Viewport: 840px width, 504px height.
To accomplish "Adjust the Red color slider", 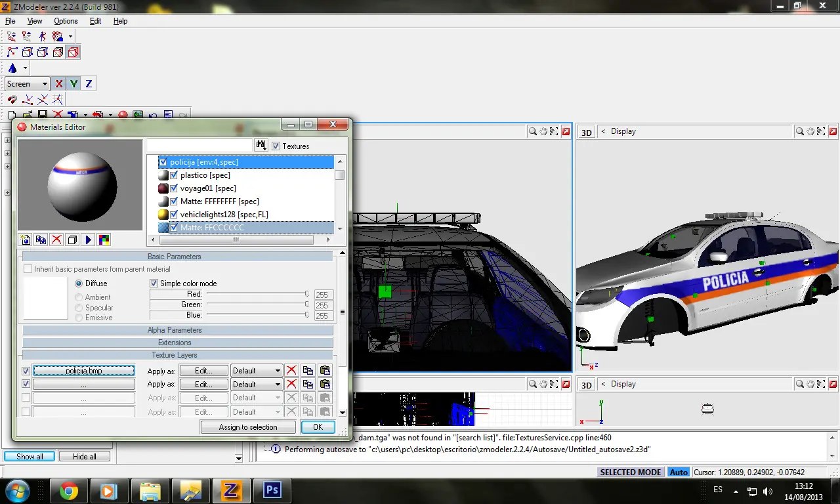I will [x=257, y=294].
